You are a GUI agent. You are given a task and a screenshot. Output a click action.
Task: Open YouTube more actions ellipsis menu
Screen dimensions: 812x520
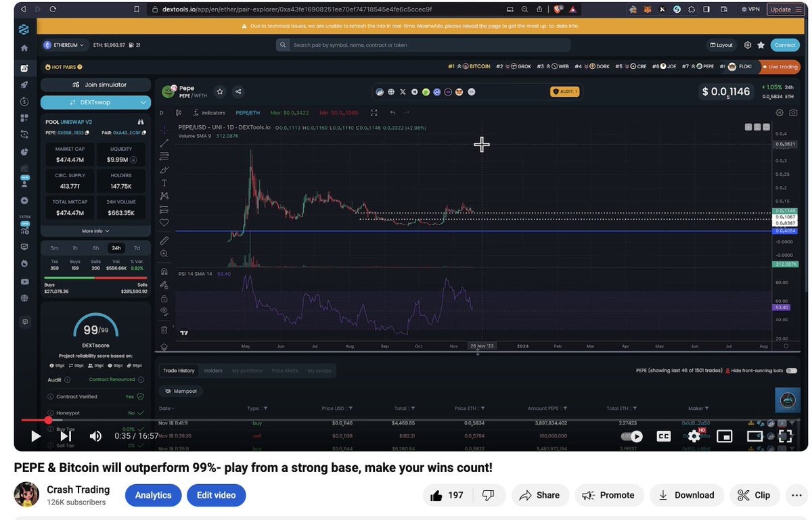pos(796,495)
